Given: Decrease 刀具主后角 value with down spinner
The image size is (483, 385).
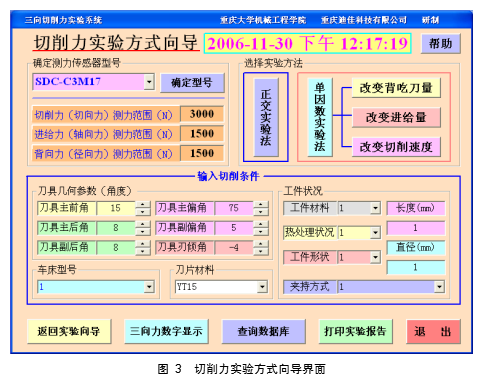Looking at the screenshot, I should (x=143, y=232).
